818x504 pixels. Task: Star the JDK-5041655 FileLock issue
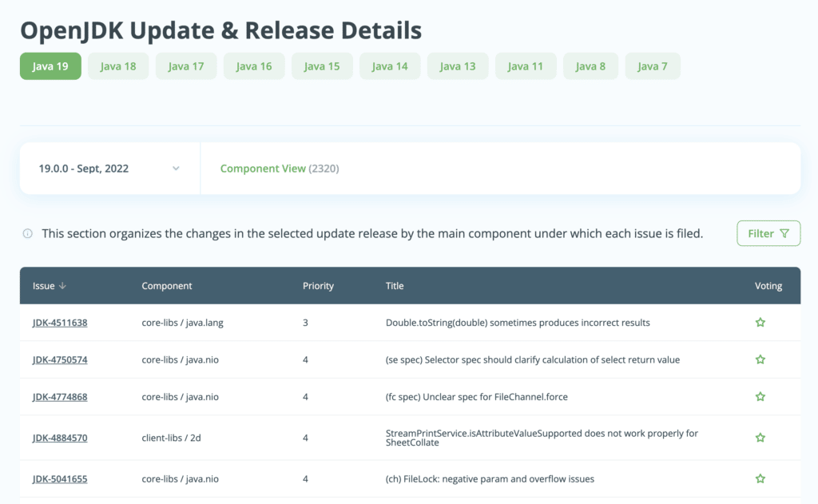(760, 478)
